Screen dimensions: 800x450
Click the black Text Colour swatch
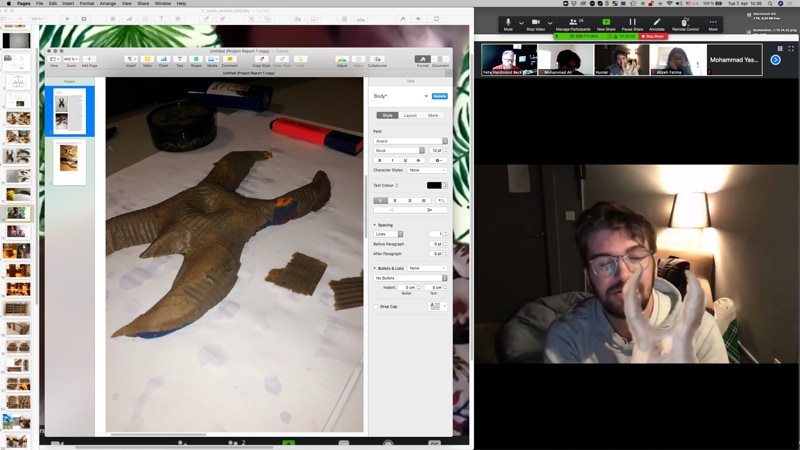pos(434,185)
